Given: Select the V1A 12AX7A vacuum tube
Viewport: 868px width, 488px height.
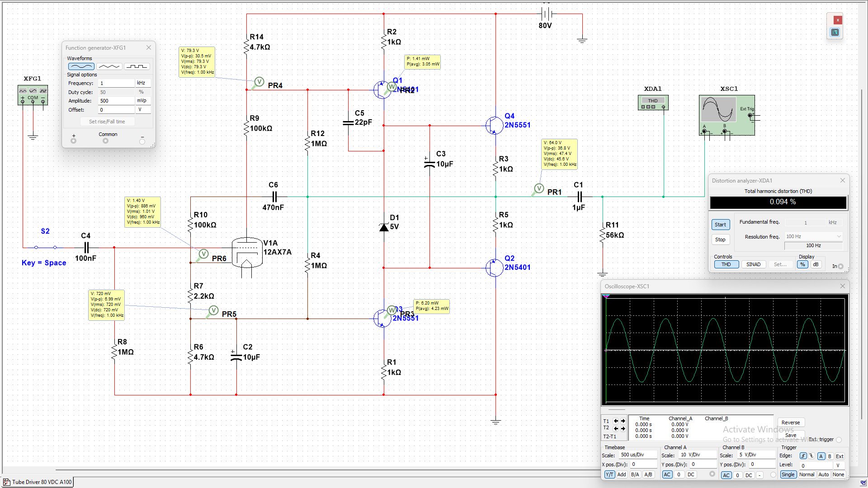Looking at the screenshot, I should [x=247, y=253].
